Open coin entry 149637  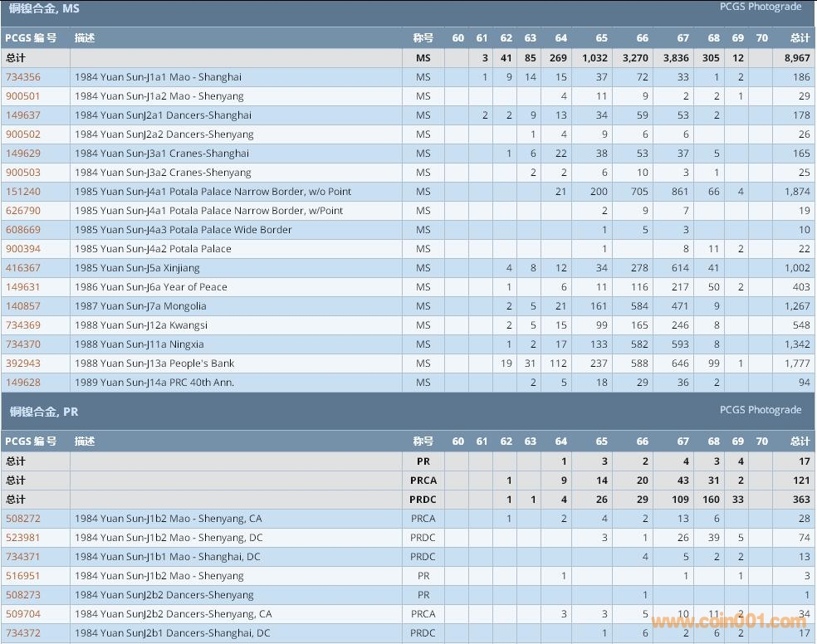(x=23, y=115)
